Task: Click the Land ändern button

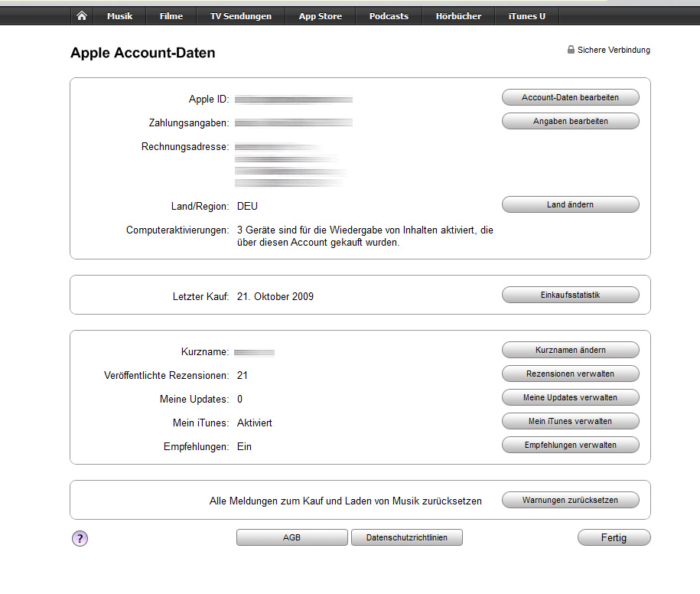Action: [x=571, y=204]
